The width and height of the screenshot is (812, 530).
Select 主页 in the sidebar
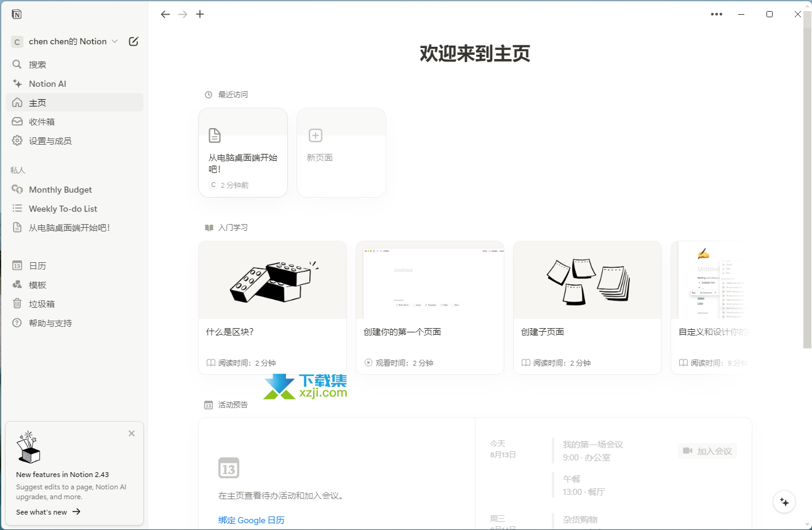point(74,102)
